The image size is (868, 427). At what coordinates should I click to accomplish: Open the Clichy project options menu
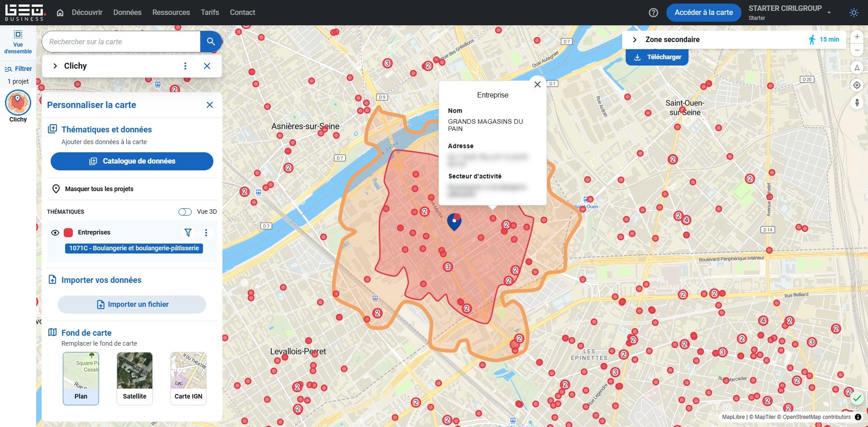tap(185, 66)
